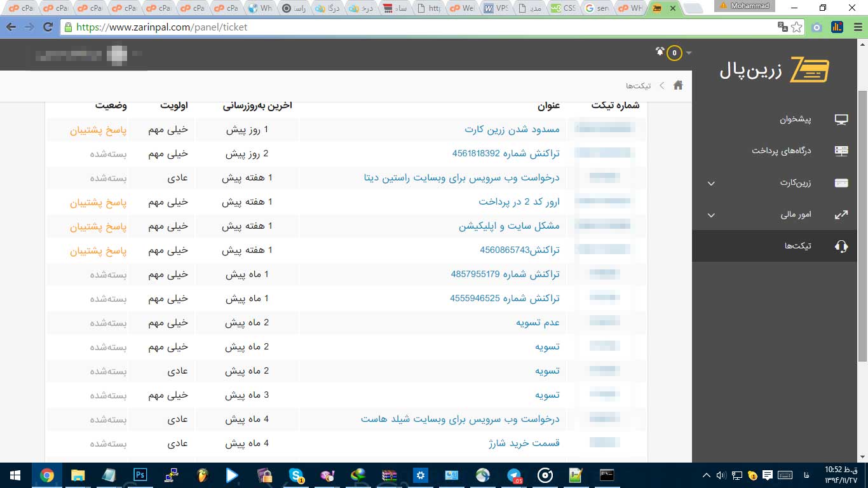Click the browser Back arrow button

click(11, 27)
